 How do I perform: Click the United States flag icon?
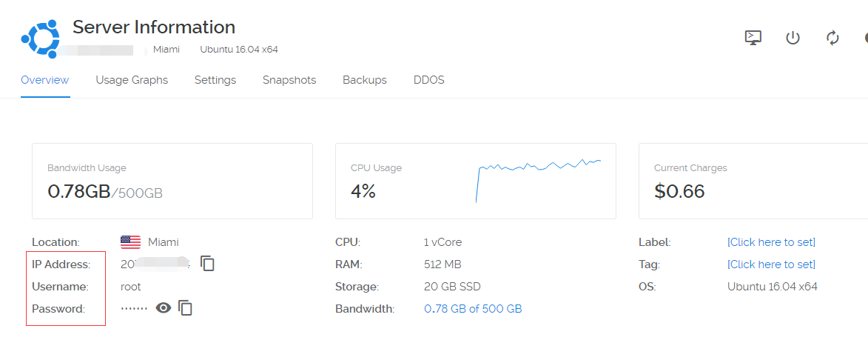tap(130, 242)
